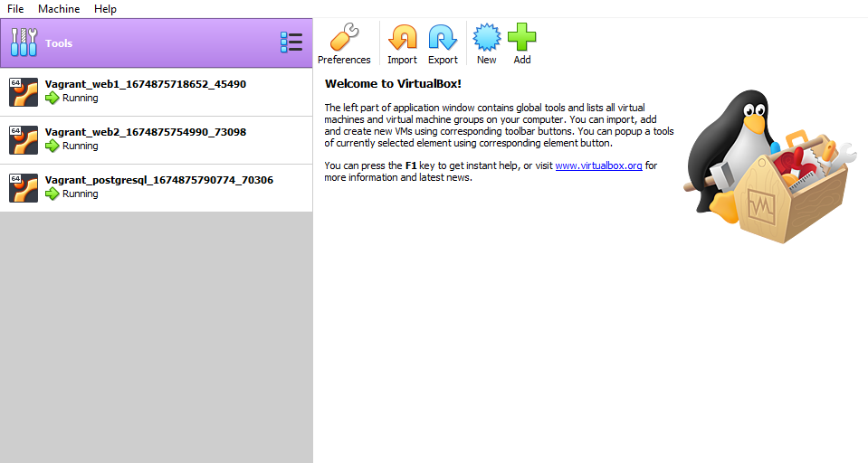Click the Tools wrench-and-screwdriver icon
The width and height of the screenshot is (868, 463).
pyautogui.click(x=24, y=43)
